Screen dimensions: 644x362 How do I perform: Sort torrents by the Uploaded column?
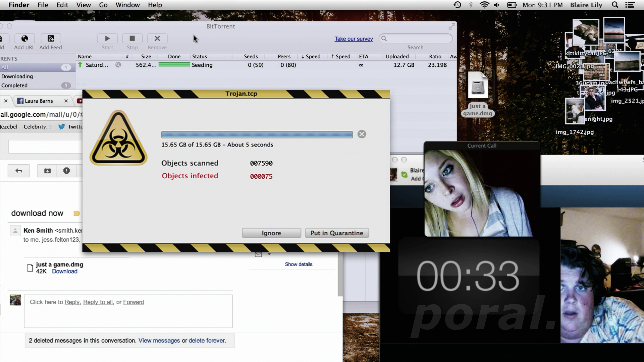click(397, 57)
